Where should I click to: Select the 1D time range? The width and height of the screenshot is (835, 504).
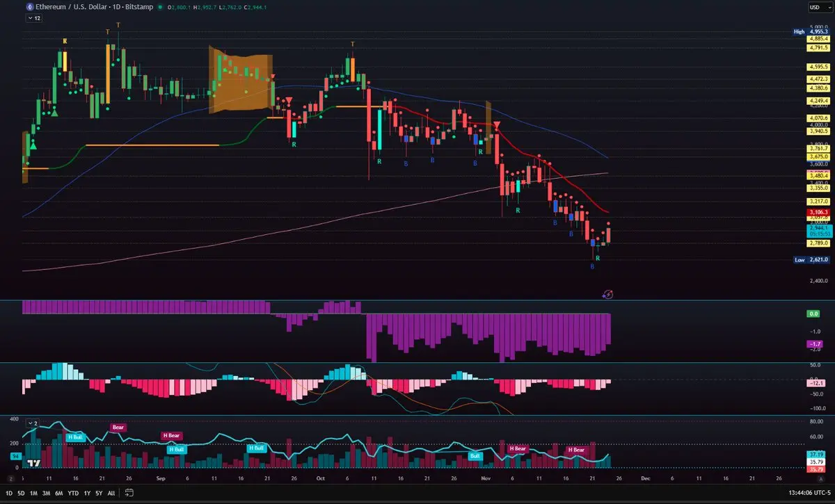point(9,493)
